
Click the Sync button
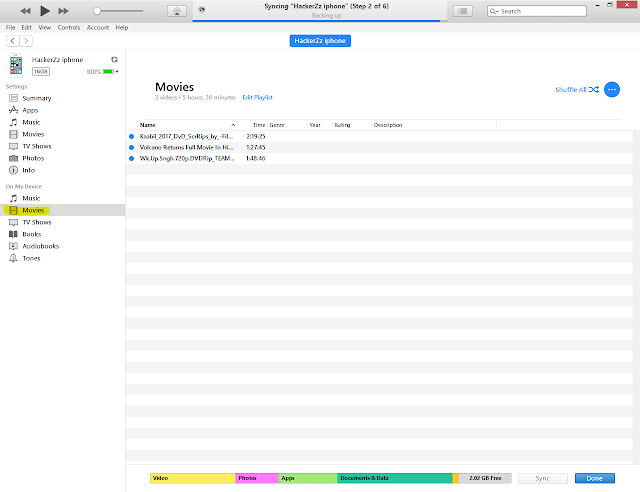[542, 478]
